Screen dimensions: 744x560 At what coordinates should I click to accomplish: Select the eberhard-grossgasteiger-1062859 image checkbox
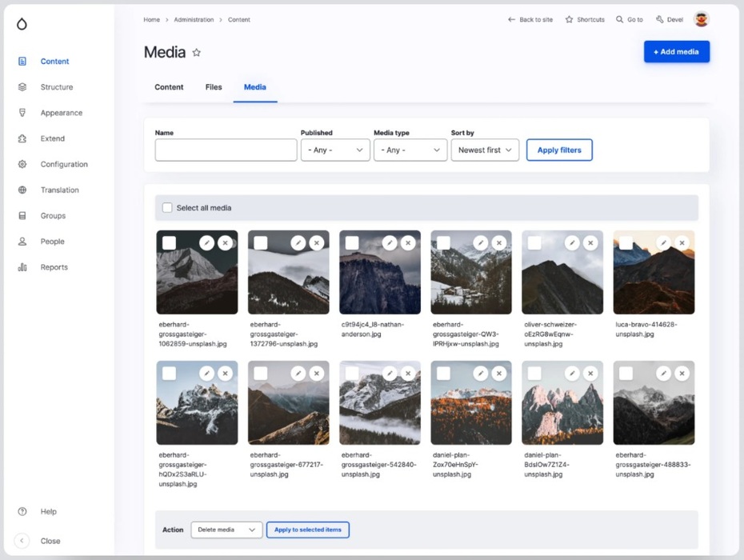click(x=170, y=243)
